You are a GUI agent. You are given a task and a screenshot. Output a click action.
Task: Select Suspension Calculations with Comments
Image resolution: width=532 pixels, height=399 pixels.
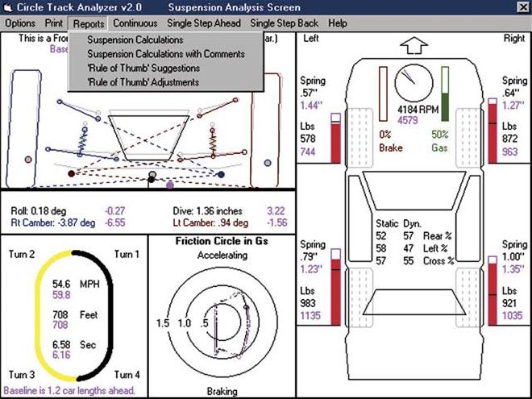[166, 54]
